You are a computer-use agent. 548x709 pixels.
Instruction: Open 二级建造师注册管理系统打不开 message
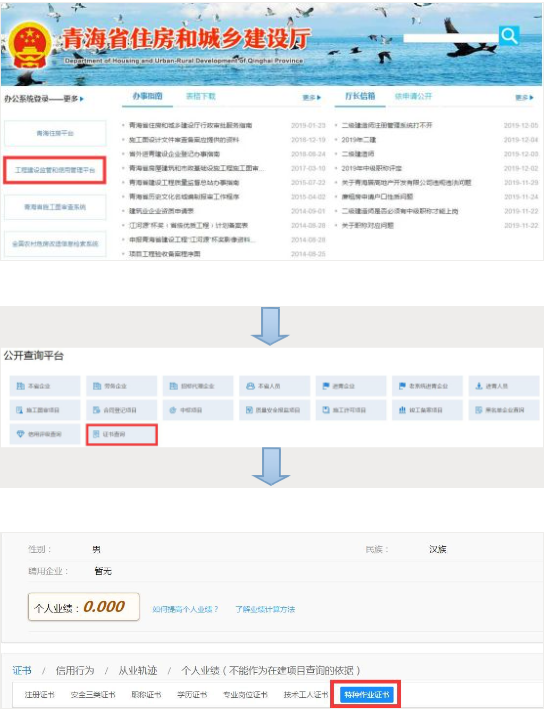pyautogui.click(x=387, y=125)
